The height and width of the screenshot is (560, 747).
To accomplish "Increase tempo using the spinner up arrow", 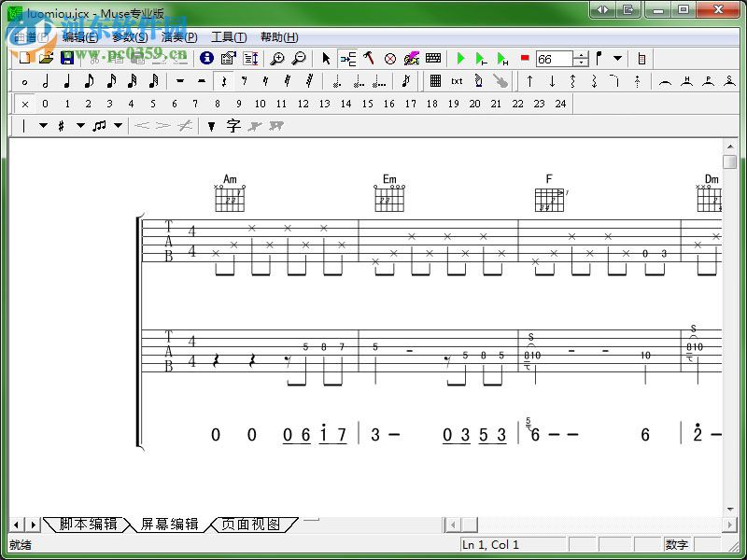I will [582, 53].
